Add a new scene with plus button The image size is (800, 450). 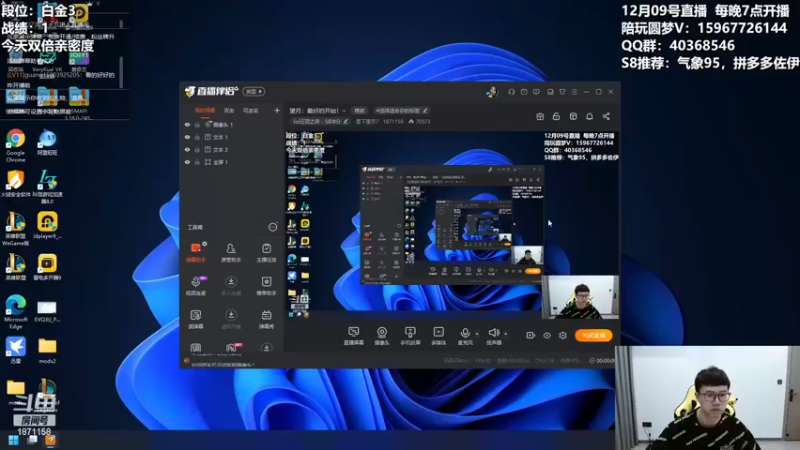pos(277,110)
